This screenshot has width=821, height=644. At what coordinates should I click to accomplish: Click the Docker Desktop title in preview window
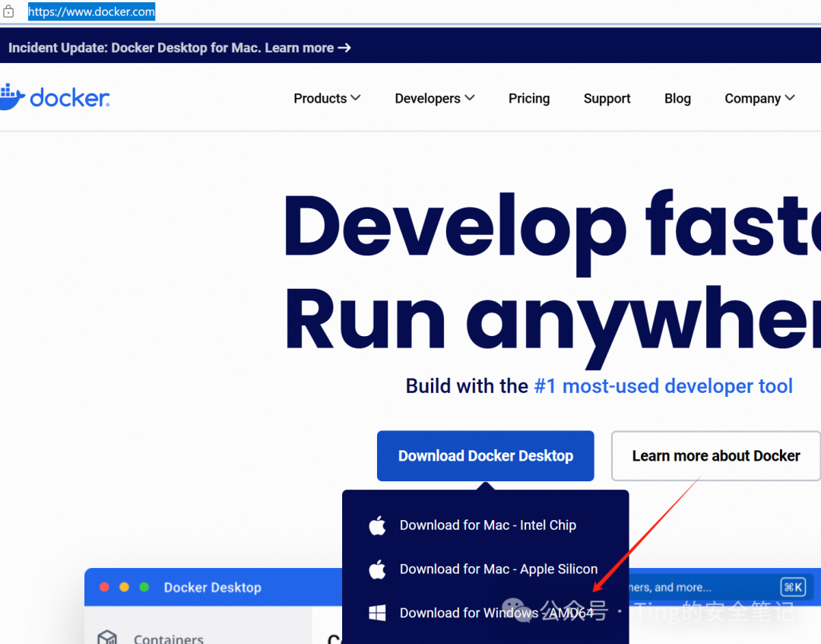click(x=213, y=588)
